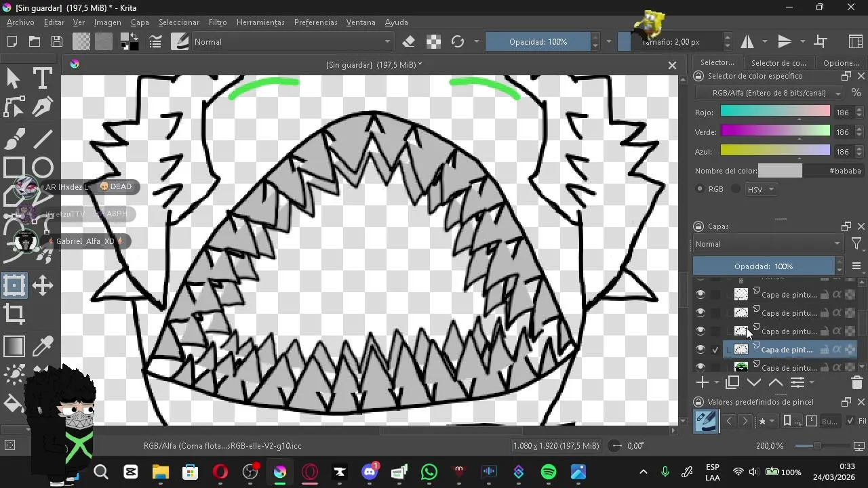Viewport: 868px width, 488px height.
Task: Open layer properties icon
Action: [x=797, y=382]
